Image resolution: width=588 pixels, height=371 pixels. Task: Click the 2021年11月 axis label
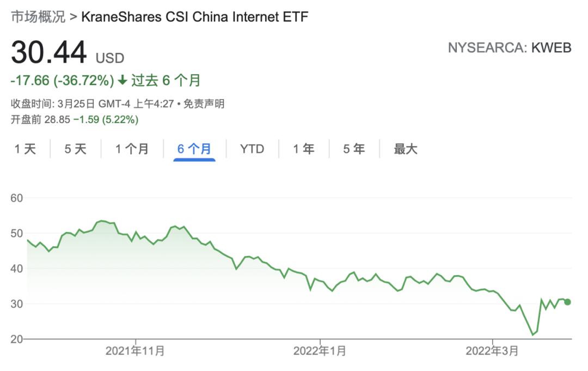(135, 351)
